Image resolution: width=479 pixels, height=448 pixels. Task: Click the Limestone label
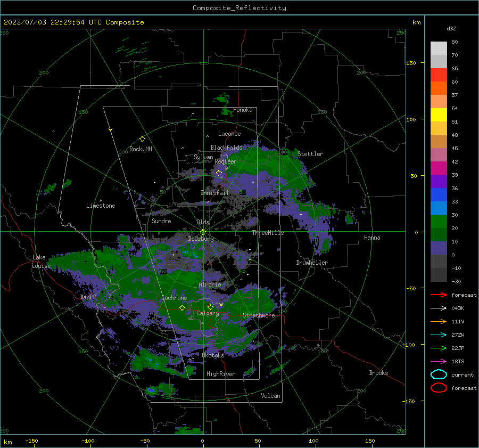point(101,206)
